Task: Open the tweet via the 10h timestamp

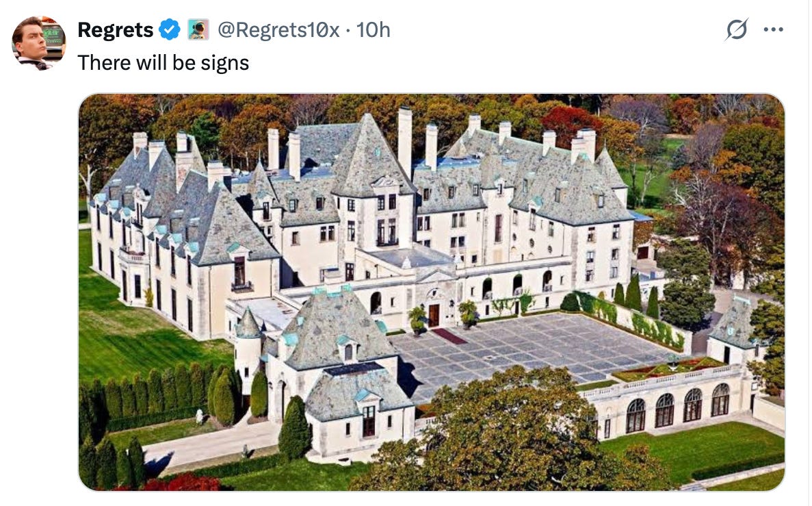Action: pos(373,29)
